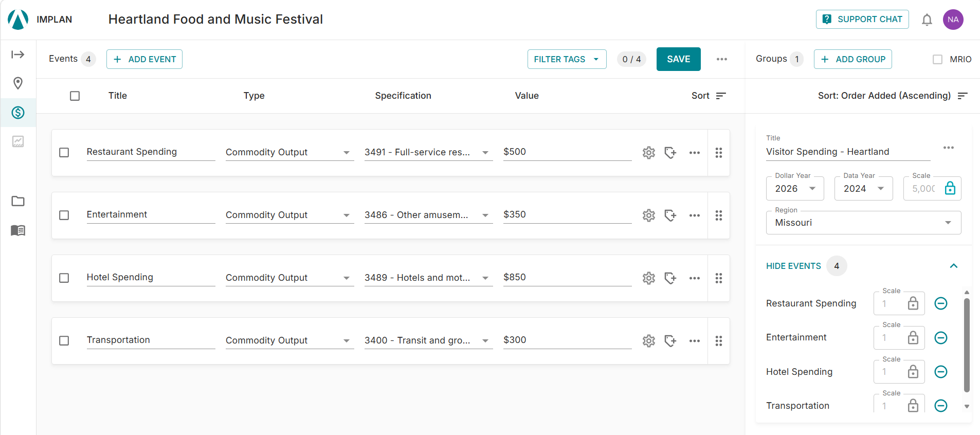
Task: Grab drag handle of Hotel Spending event
Action: [719, 278]
